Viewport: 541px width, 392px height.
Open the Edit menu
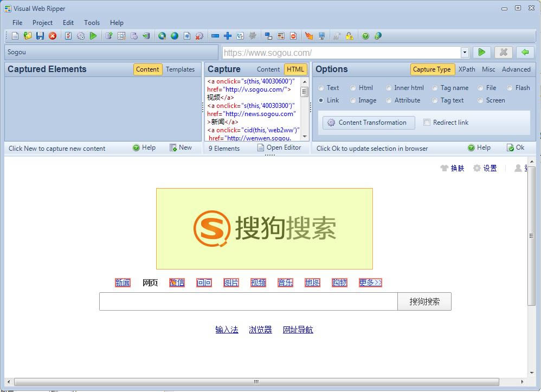click(68, 22)
